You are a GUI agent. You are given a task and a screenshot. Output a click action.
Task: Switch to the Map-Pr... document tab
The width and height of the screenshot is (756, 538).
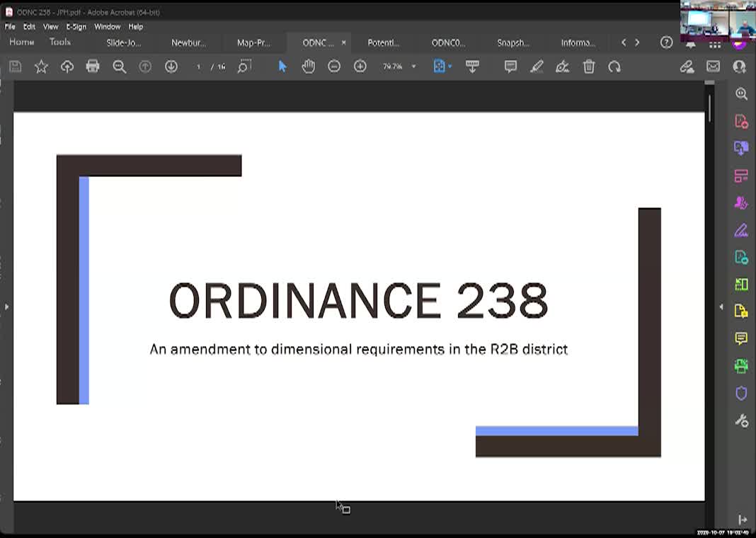point(253,43)
